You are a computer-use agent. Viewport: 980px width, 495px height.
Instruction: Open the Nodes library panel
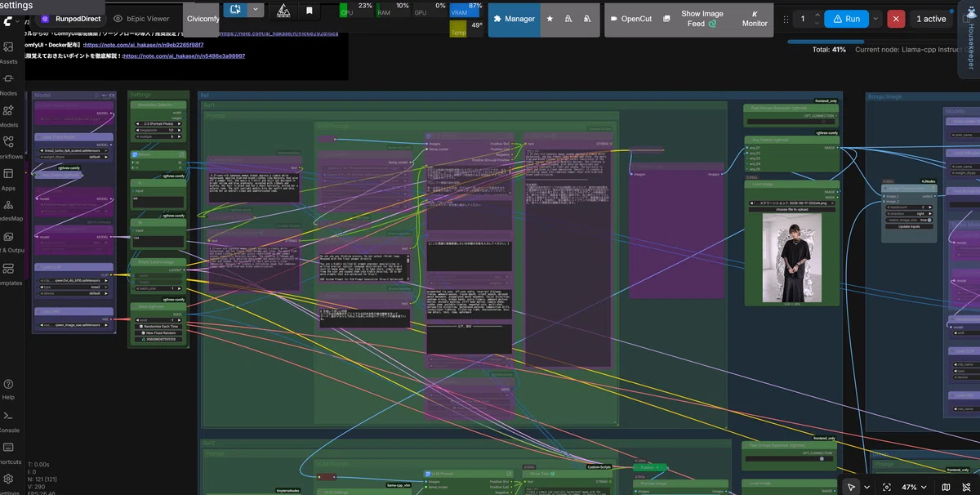pyautogui.click(x=8, y=84)
